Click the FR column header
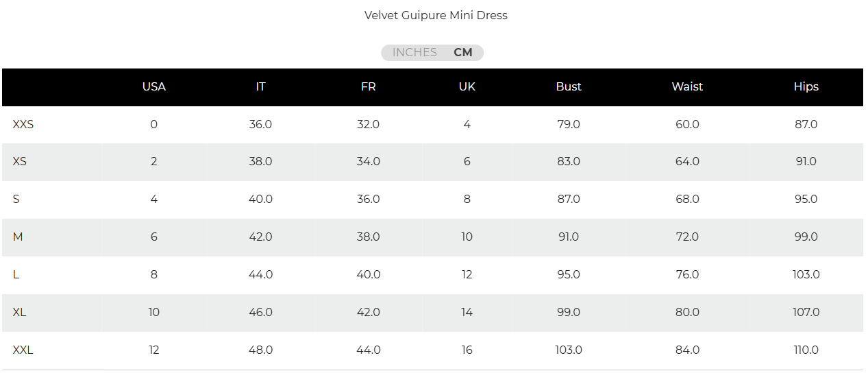 (369, 87)
